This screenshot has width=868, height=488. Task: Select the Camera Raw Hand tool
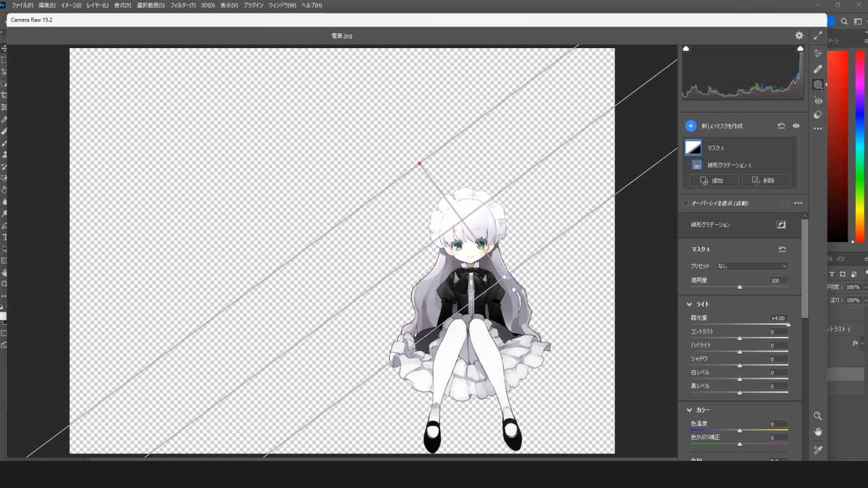[x=818, y=432]
